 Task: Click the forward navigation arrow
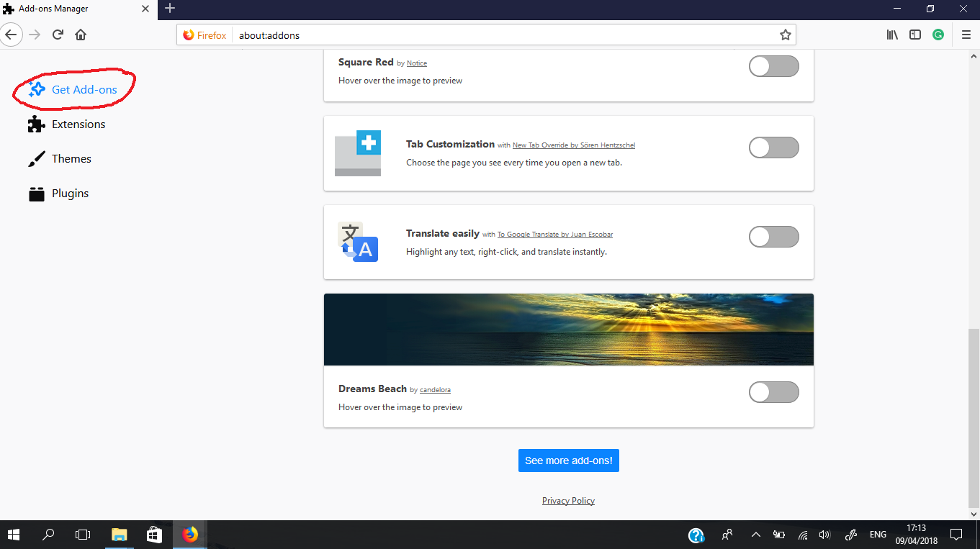click(35, 35)
